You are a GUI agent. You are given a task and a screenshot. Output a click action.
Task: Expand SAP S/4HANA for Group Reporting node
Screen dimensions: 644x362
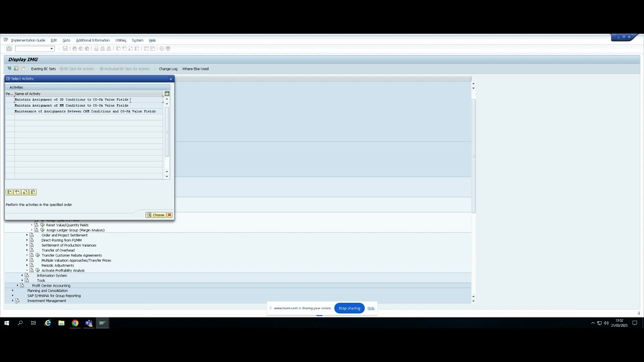(x=13, y=296)
